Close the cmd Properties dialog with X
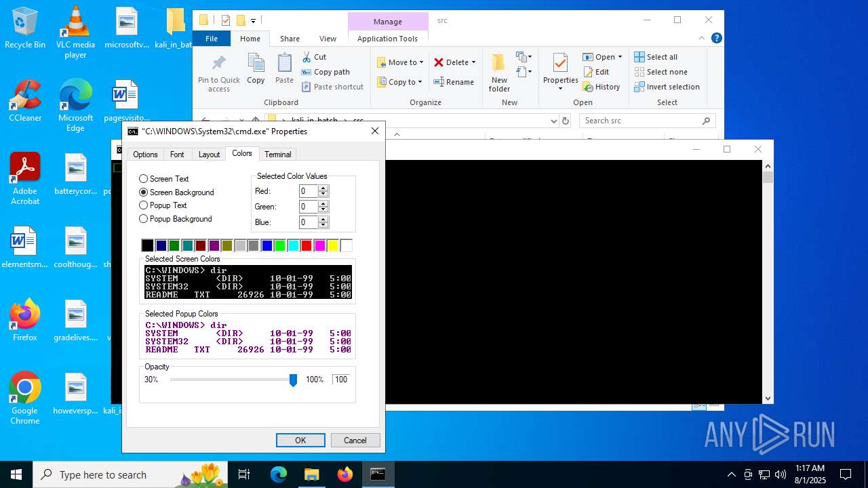The width and height of the screenshot is (868, 488). pos(375,131)
